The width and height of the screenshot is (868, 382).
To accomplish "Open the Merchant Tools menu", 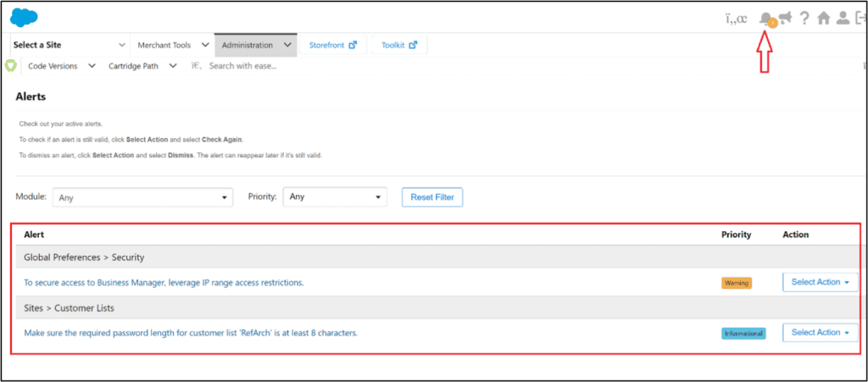I will pos(171,45).
